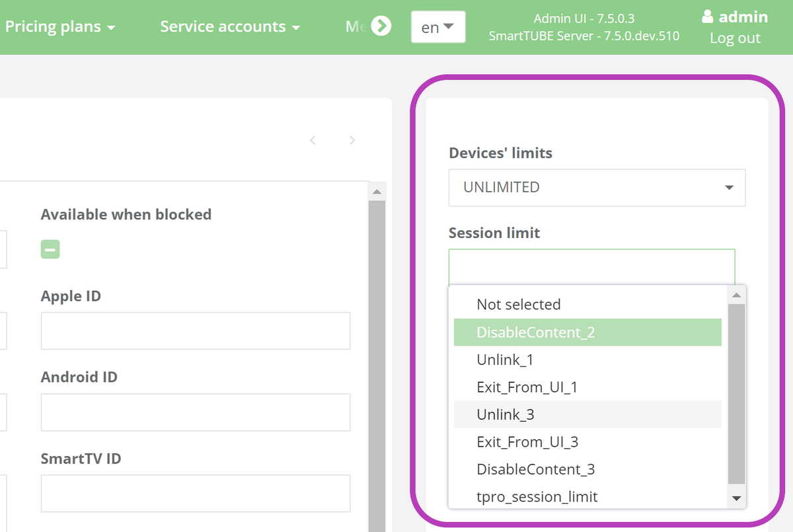
Task: Focus the Android ID input field
Action: pyautogui.click(x=196, y=412)
